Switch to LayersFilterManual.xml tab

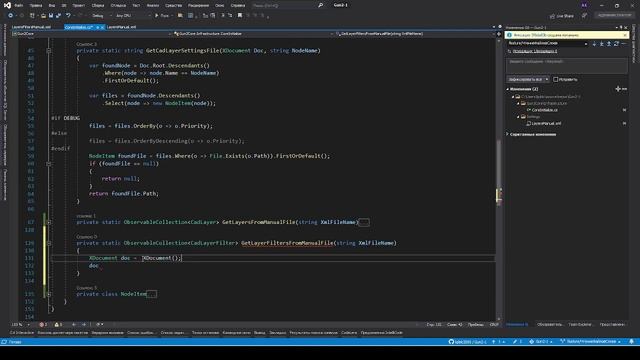pyautogui.click(x=31, y=27)
